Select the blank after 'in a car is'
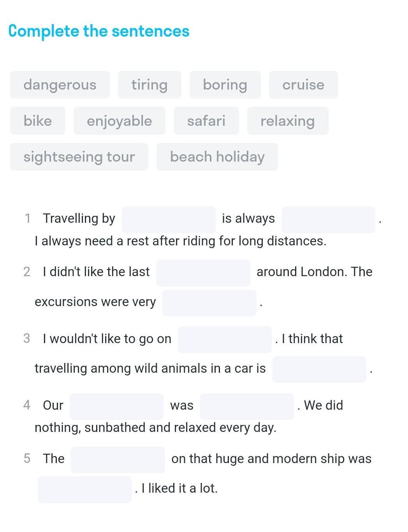Image resolution: width=408 pixels, height=532 pixels. pyautogui.click(x=319, y=369)
